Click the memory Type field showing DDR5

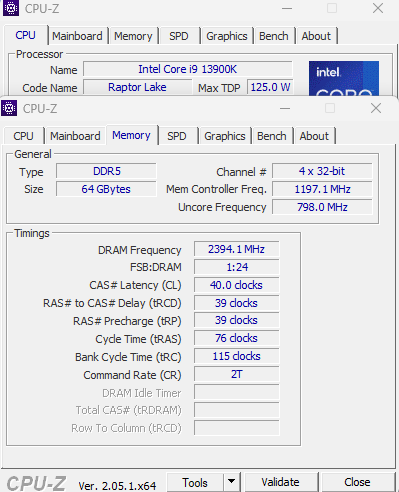[x=106, y=171]
